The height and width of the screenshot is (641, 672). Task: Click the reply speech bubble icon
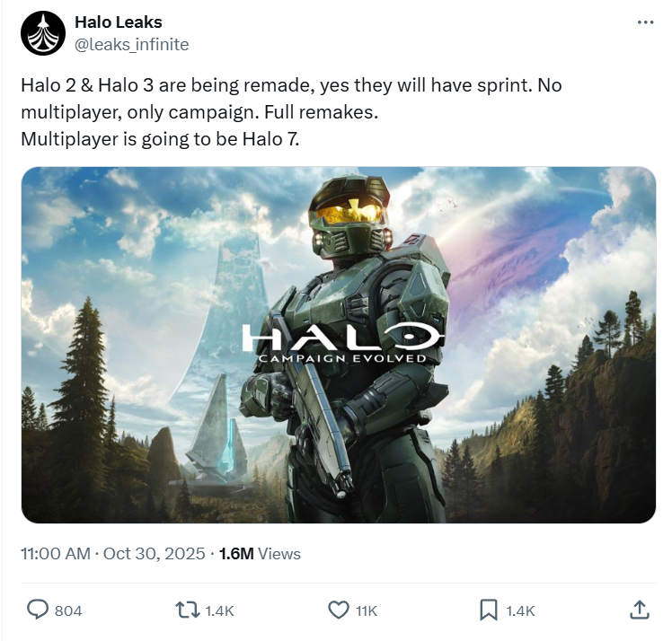coord(38,610)
